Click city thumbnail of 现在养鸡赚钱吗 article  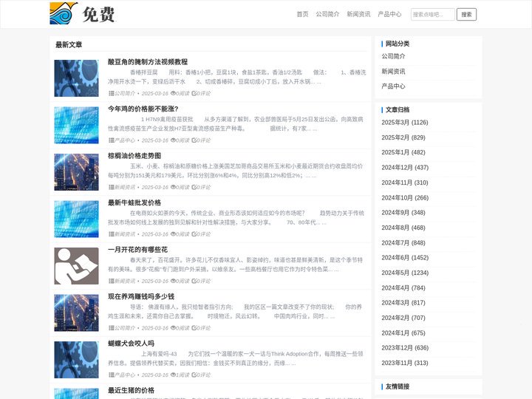point(76,313)
